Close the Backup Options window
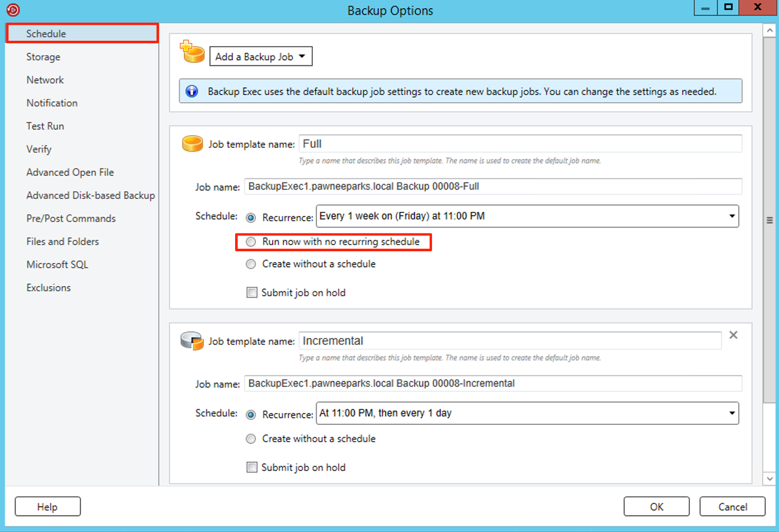 click(x=758, y=7)
